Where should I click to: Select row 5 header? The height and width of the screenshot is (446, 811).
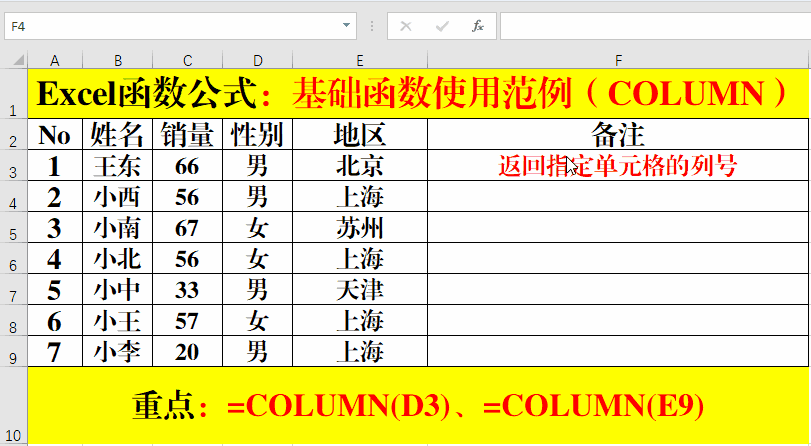click(x=13, y=228)
